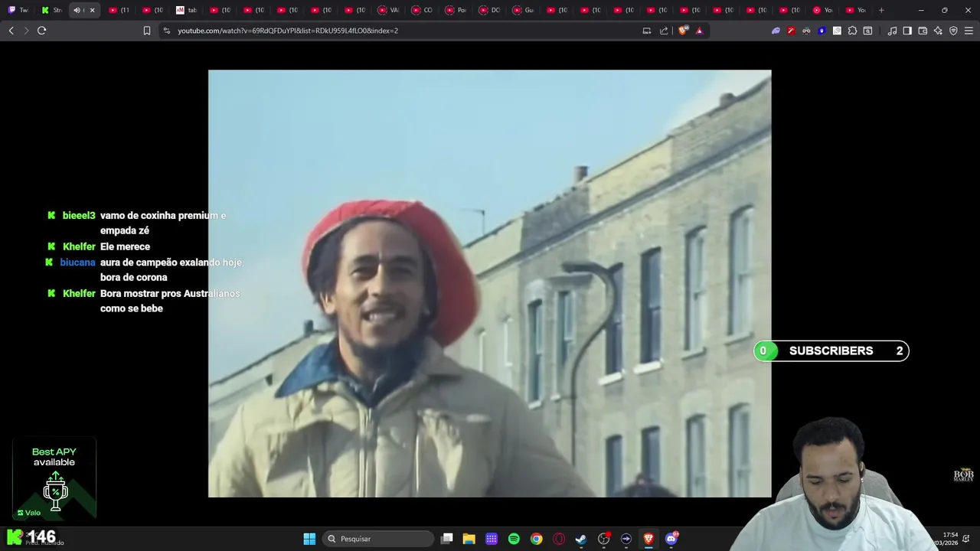Switch to the Twitch tab
The width and height of the screenshot is (980, 551).
click(18, 10)
